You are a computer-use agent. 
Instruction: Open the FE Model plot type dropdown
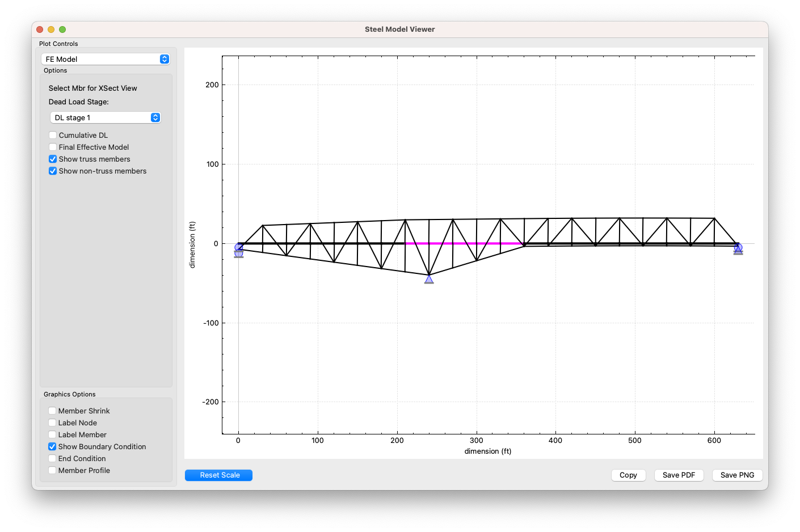(x=106, y=59)
